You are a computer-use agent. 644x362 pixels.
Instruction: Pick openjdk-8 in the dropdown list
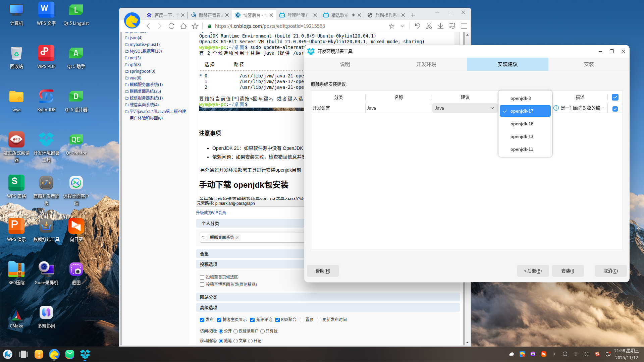tap(521, 98)
